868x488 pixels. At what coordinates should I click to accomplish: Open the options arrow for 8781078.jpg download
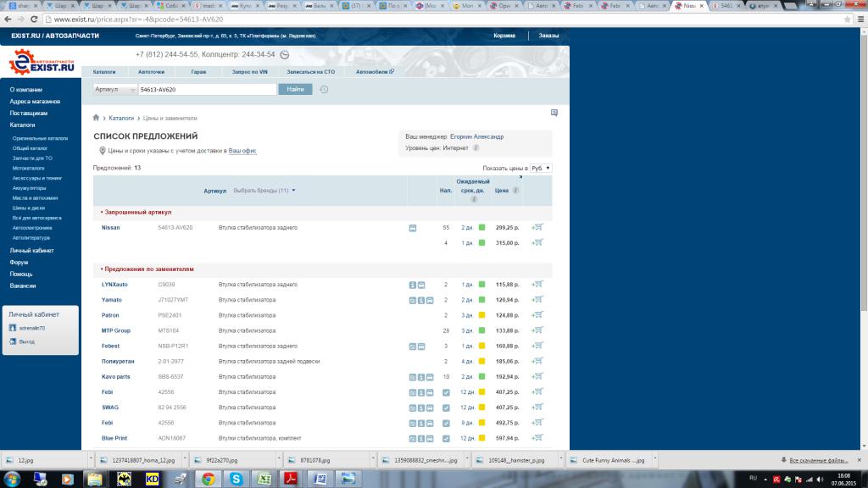click(373, 460)
